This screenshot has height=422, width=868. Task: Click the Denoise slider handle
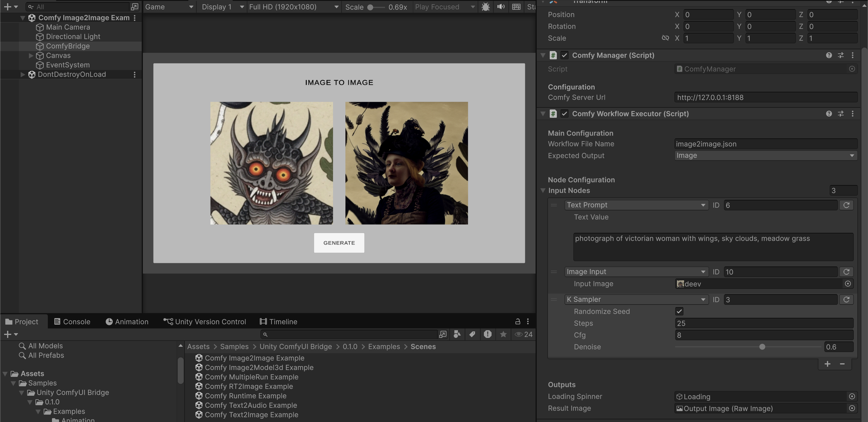click(x=762, y=347)
